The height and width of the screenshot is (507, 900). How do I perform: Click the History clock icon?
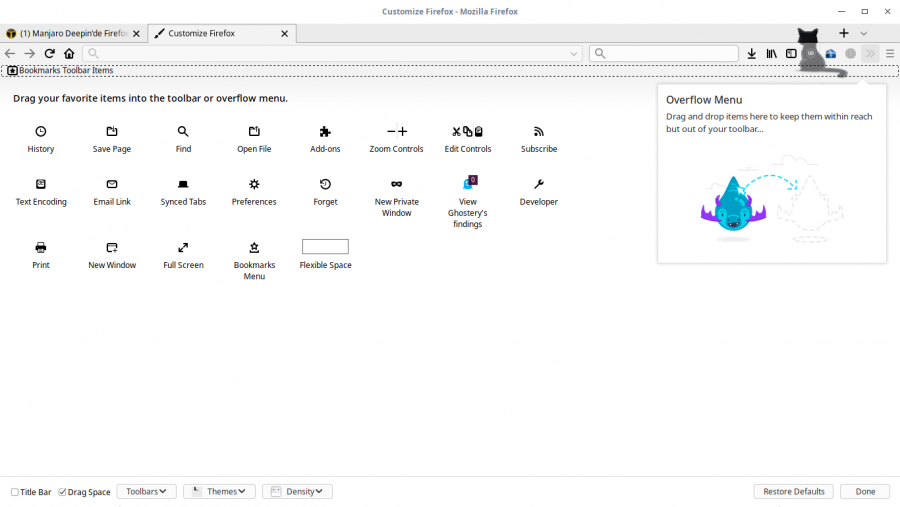pyautogui.click(x=41, y=131)
